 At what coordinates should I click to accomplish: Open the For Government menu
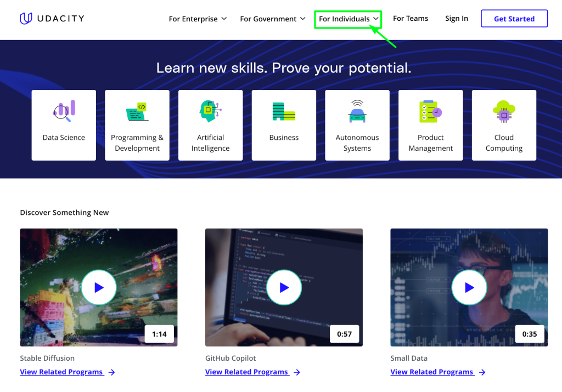point(272,19)
